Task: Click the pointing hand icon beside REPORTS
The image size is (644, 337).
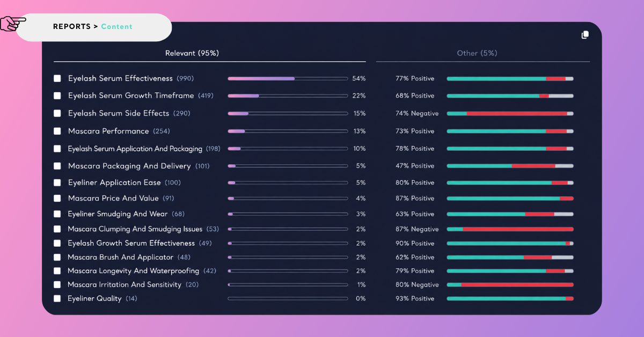Action: coord(13,24)
